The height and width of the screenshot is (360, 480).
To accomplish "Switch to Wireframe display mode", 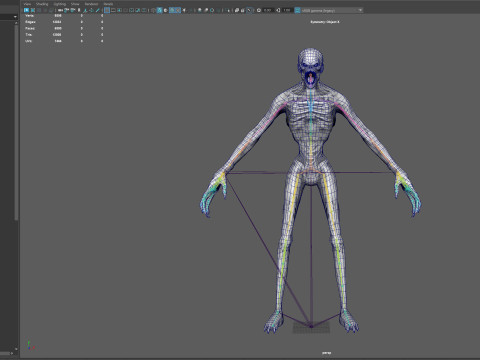I will pos(153,10).
